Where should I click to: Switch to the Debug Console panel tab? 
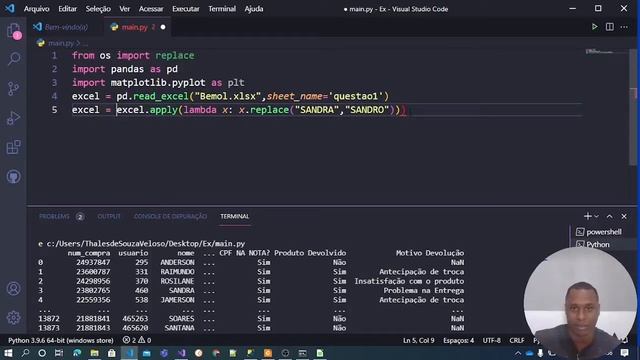pyautogui.click(x=170, y=216)
